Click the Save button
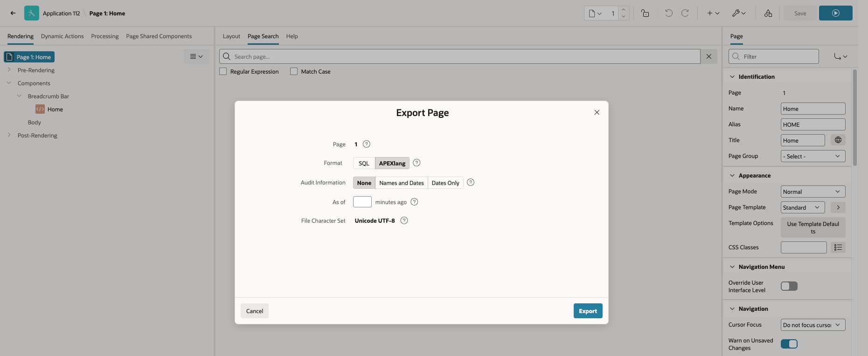Screen dimensions: 868x356 (x=800, y=13)
